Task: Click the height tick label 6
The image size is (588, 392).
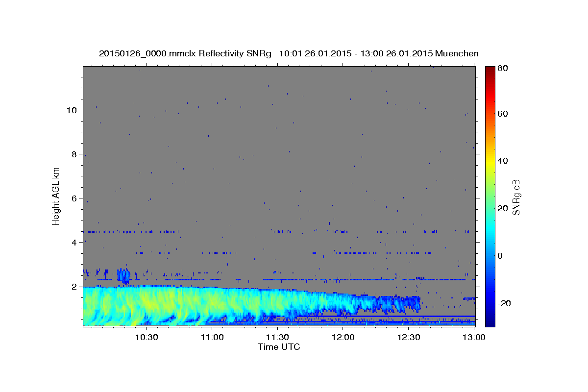Action: [x=74, y=198]
